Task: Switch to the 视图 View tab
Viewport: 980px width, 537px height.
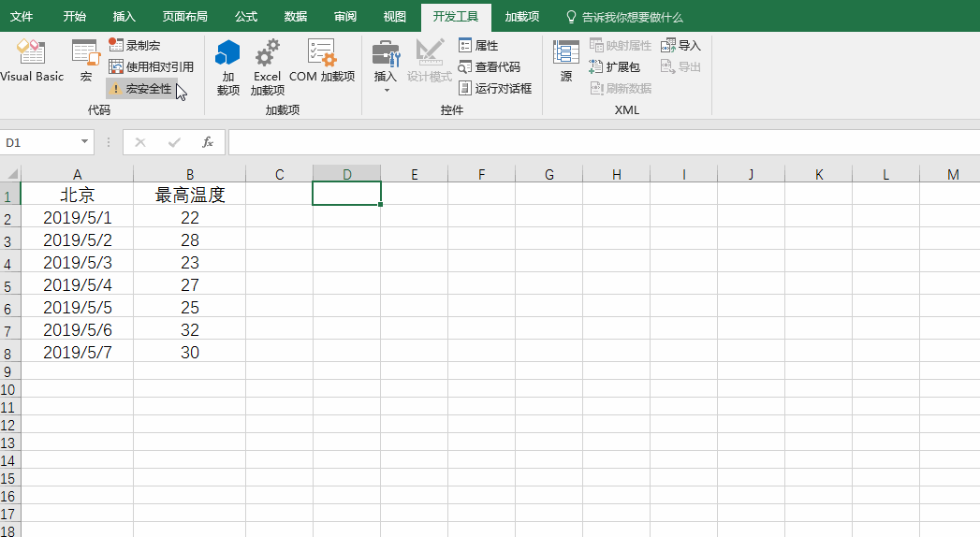Action: point(394,17)
